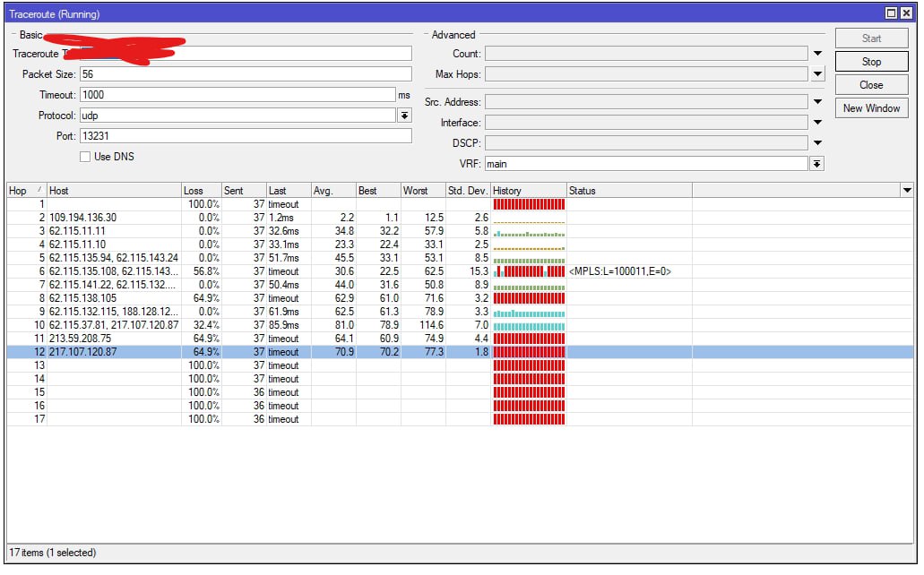Sort table by Hop column header
Screen dimensions: 924x575
click(27, 191)
